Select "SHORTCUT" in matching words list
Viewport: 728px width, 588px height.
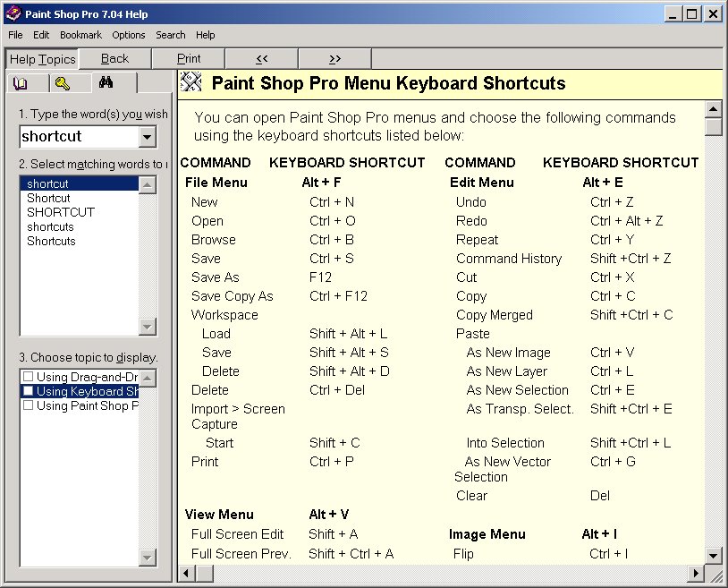click(x=60, y=212)
